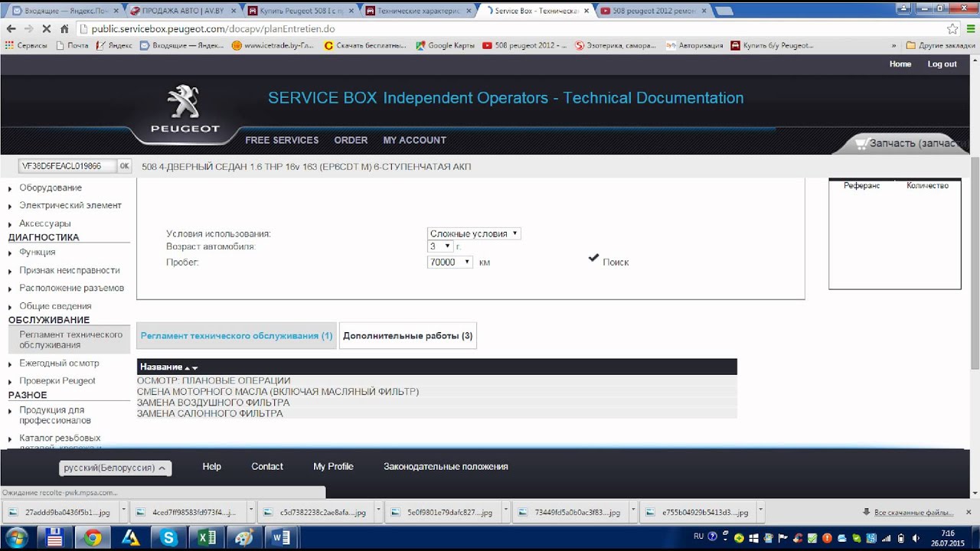This screenshot has width=980, height=551.
Task: Switch to Регламент технического обслуживания (1) tab
Action: tap(237, 335)
